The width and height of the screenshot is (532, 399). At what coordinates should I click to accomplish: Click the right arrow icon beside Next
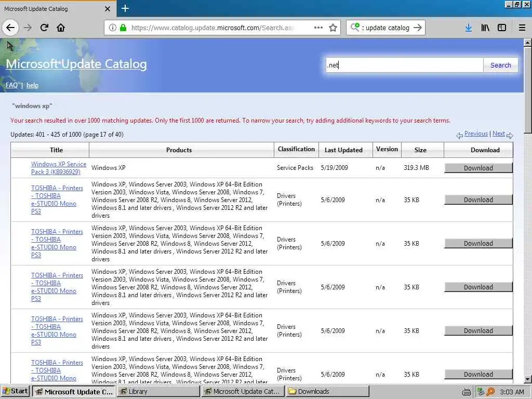[x=510, y=136]
